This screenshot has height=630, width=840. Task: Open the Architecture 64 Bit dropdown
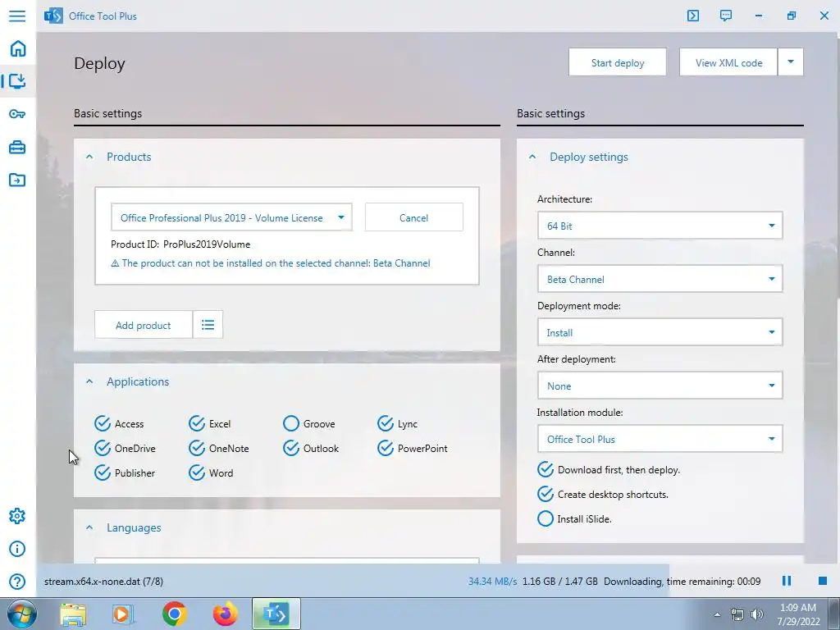click(660, 226)
